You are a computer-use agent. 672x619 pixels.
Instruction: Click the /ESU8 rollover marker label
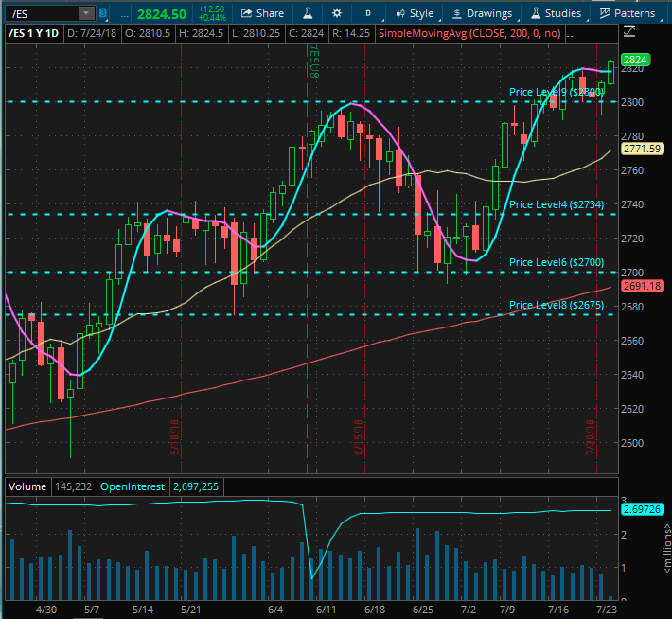click(314, 62)
